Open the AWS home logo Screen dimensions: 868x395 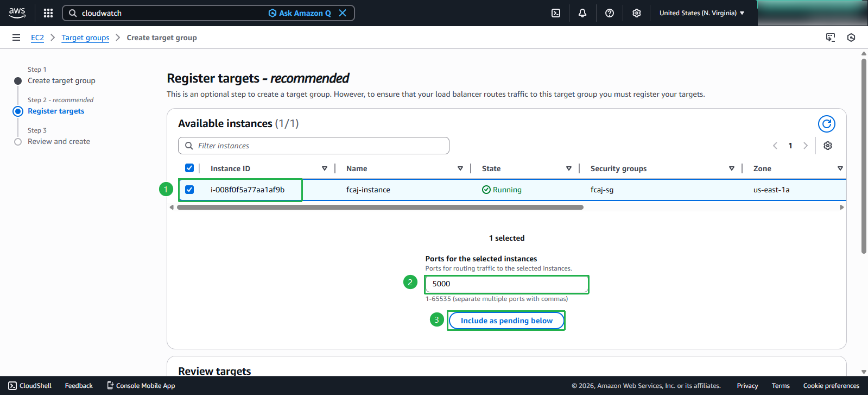point(17,13)
